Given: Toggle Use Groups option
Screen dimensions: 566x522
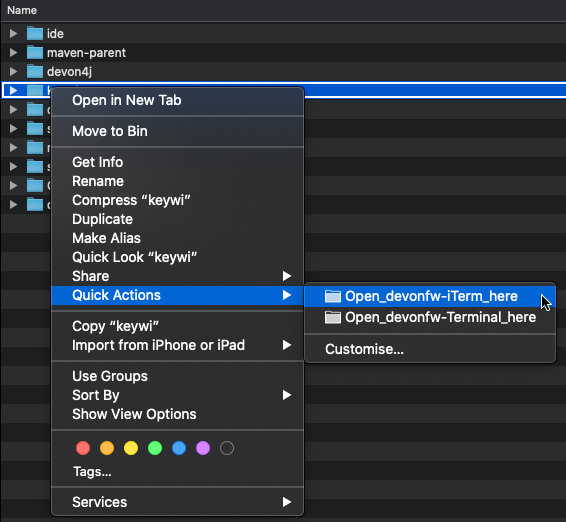Looking at the screenshot, I should coord(177,376).
